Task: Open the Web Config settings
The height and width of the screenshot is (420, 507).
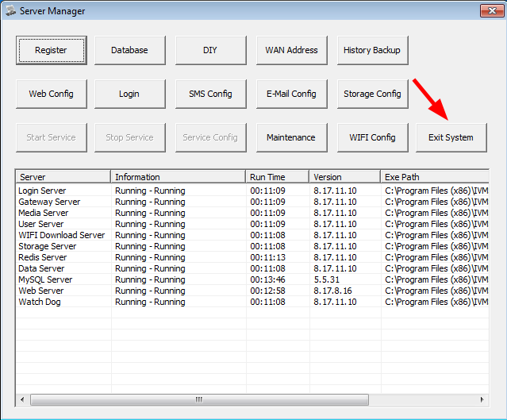Action: click(x=51, y=94)
